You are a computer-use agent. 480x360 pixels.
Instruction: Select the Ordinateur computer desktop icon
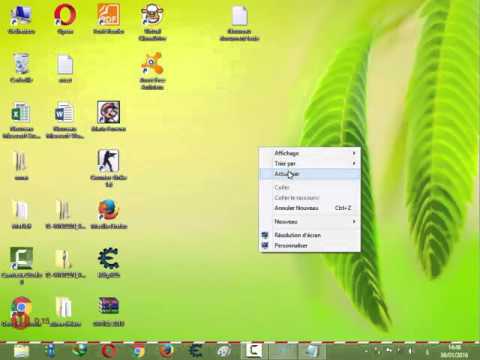click(21, 19)
